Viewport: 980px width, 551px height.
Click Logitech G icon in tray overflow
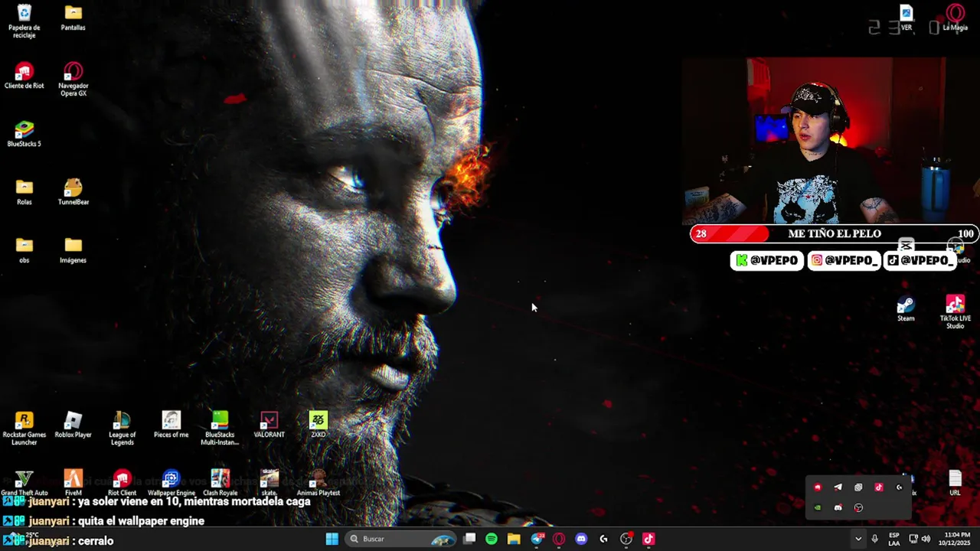[x=899, y=487]
